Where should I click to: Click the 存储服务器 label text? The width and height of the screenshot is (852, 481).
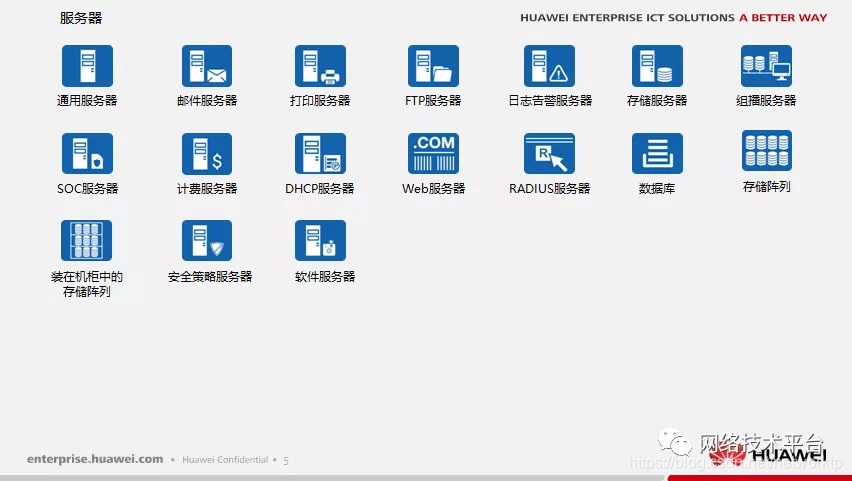point(657,101)
